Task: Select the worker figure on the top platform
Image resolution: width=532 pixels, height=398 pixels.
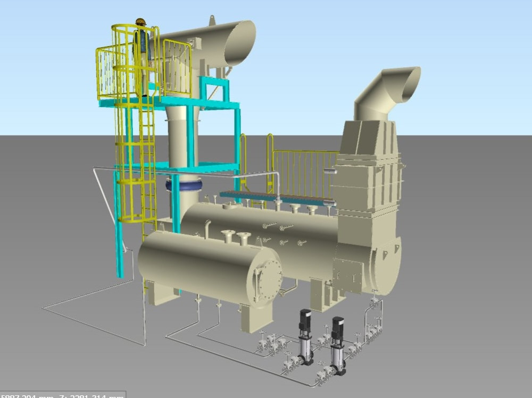Action: (x=143, y=57)
